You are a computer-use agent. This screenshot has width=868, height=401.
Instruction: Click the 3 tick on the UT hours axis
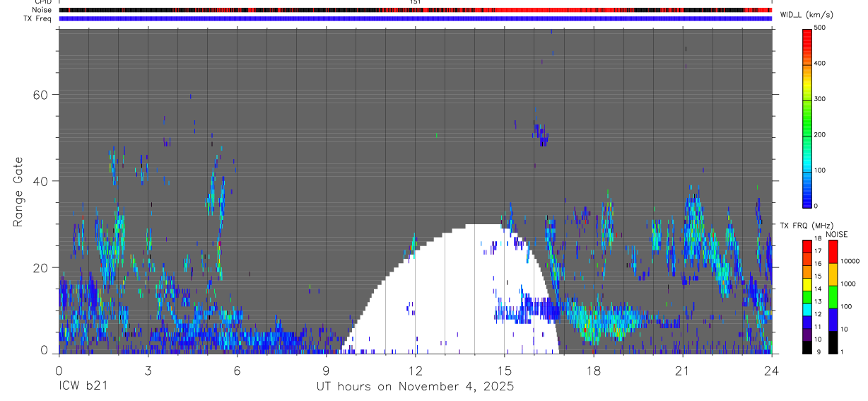pyautogui.click(x=148, y=370)
